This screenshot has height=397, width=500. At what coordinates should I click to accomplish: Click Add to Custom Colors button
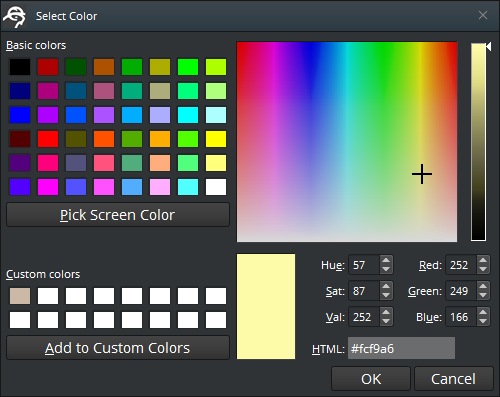pos(118,348)
